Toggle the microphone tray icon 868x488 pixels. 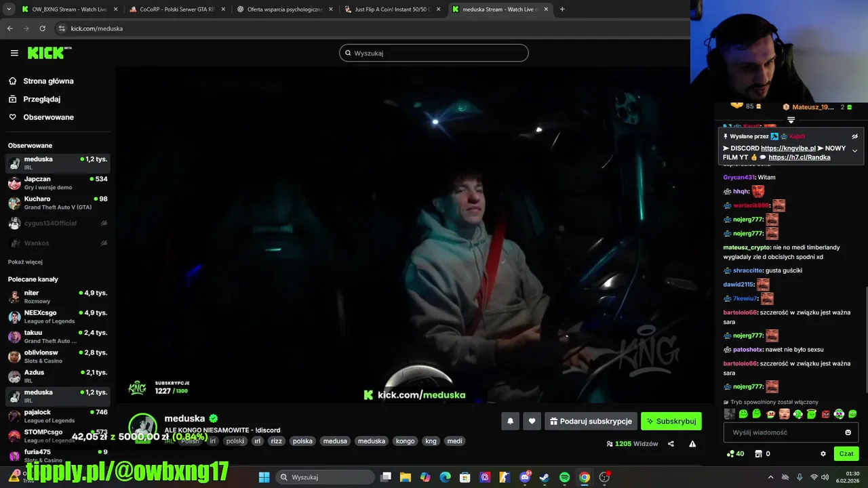[800, 477]
